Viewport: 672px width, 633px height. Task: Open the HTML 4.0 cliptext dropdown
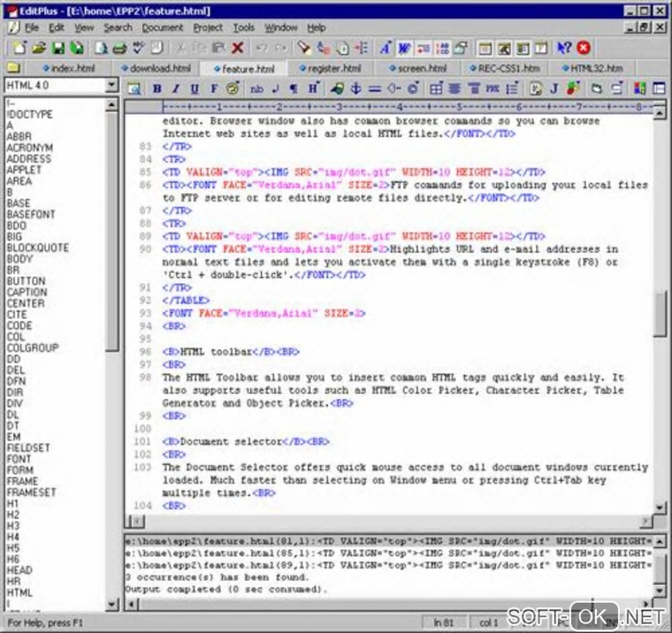112,85
